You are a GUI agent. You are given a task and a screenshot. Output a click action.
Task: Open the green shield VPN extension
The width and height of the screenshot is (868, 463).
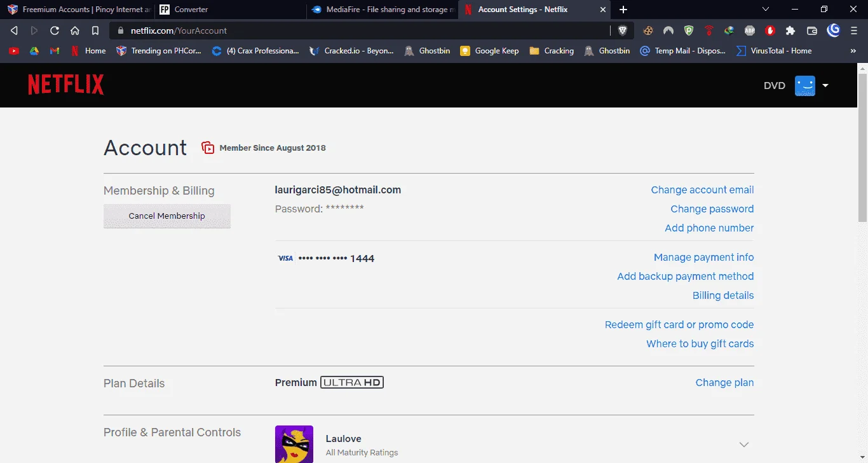point(688,31)
